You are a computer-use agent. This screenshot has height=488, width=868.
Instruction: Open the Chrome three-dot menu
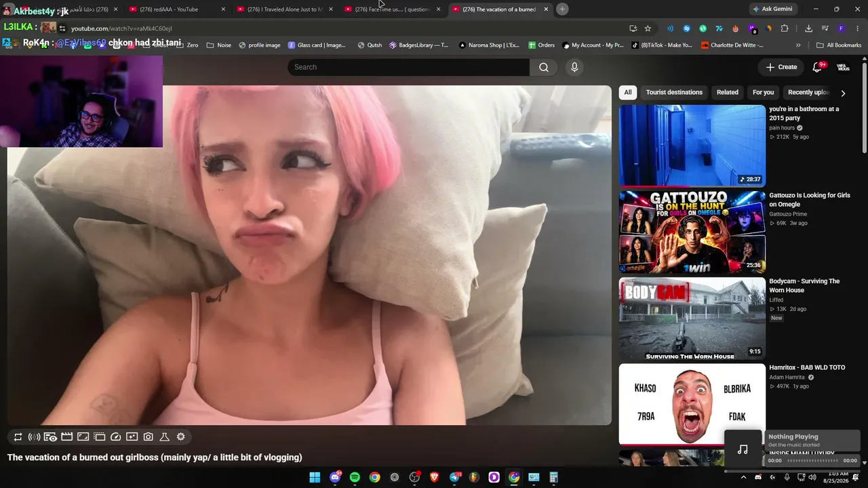click(857, 28)
